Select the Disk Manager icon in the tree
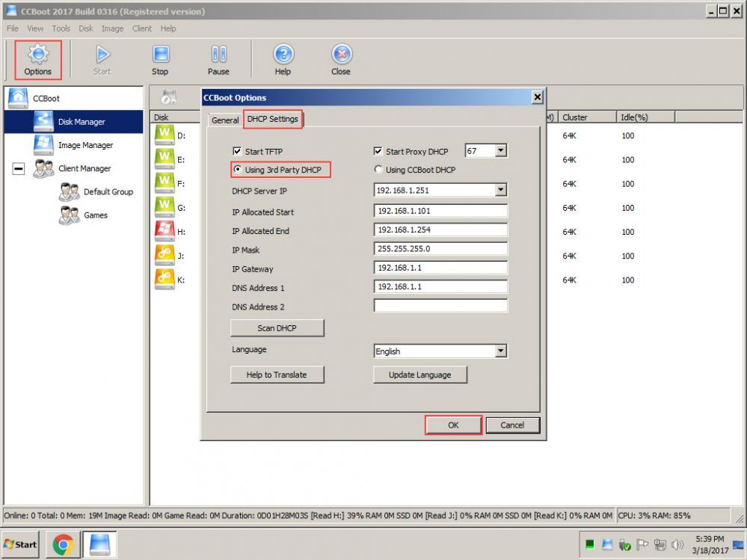747x560 pixels. pos(43,121)
